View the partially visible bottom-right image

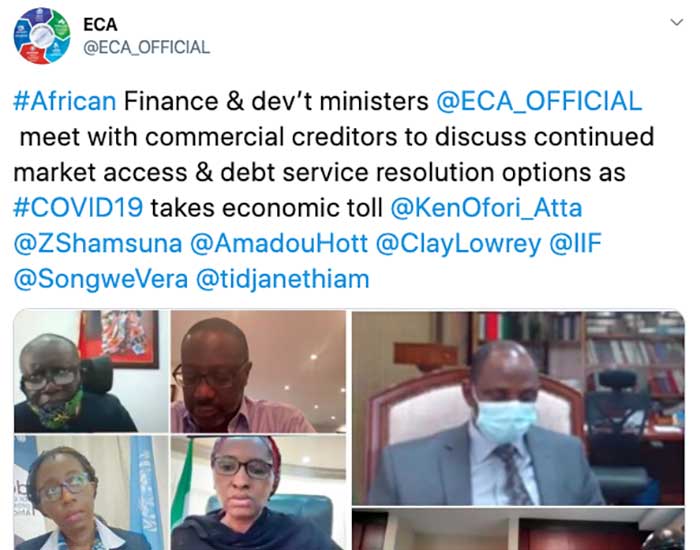pos(518,529)
